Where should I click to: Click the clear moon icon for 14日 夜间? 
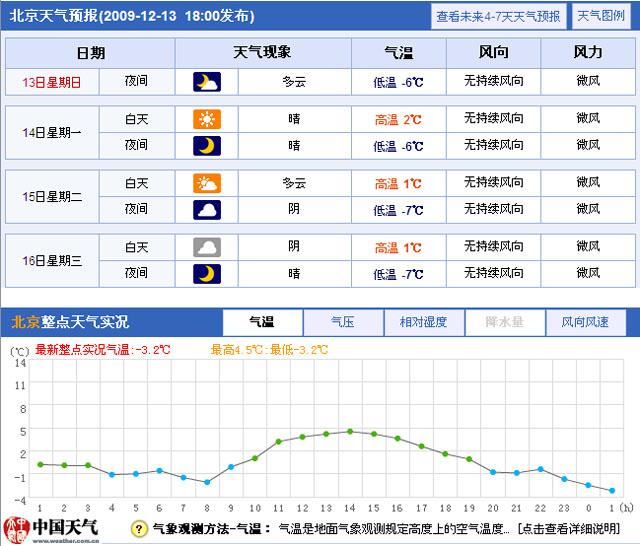click(x=207, y=146)
